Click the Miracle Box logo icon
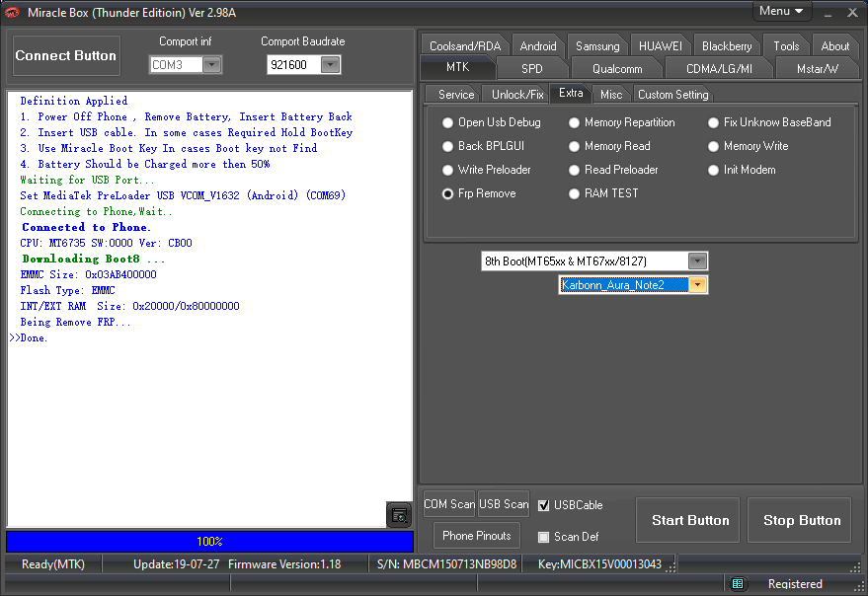Viewport: 868px width, 596px height. [x=11, y=12]
